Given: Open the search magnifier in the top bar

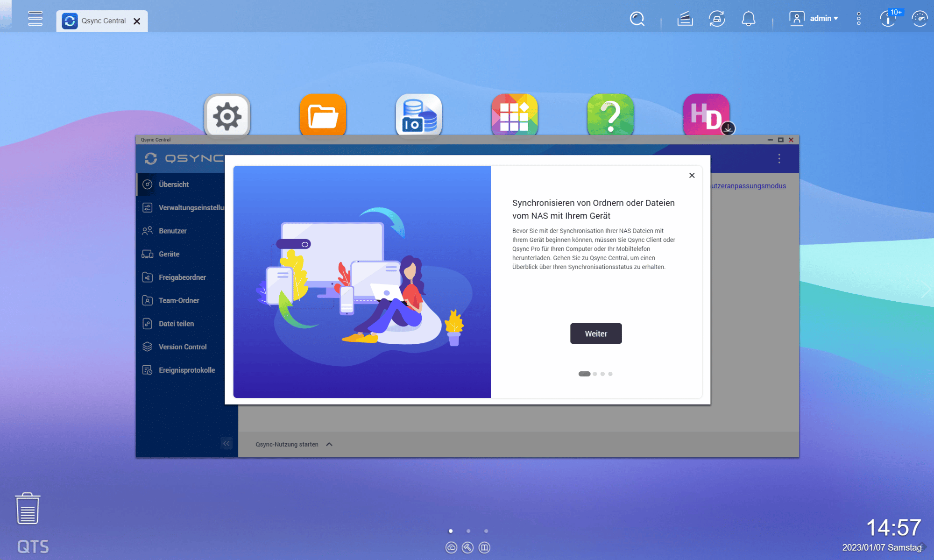Looking at the screenshot, I should coord(637,19).
